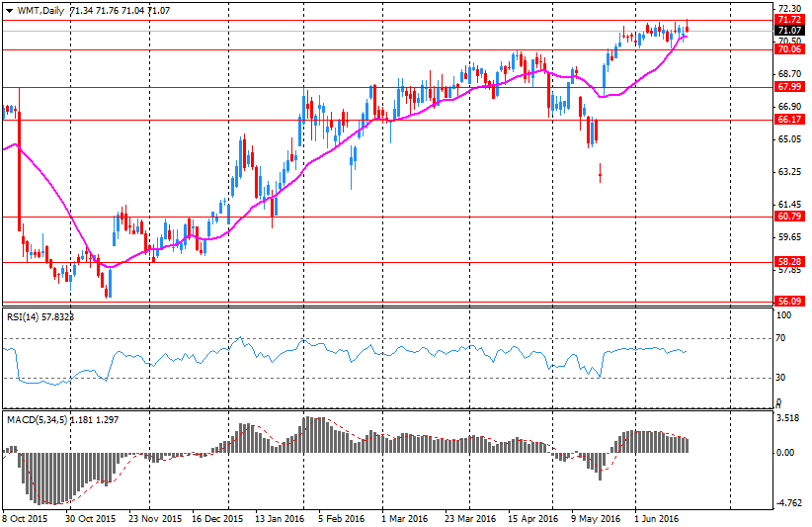
Task: Click the 23 Mar 2016 date label
Action: [x=469, y=519]
